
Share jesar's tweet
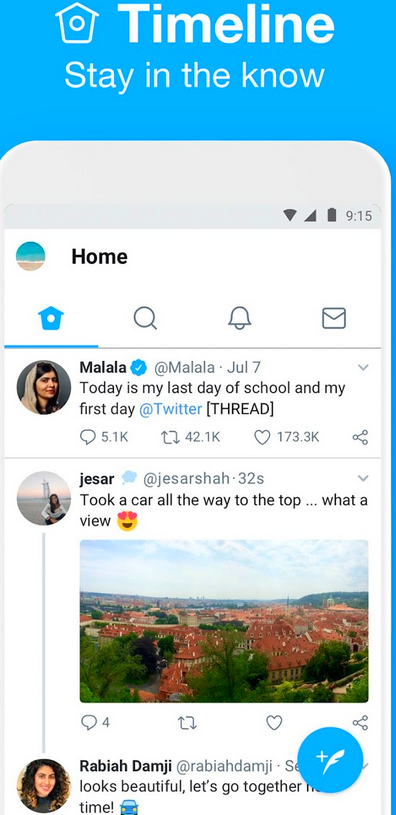coord(360,722)
